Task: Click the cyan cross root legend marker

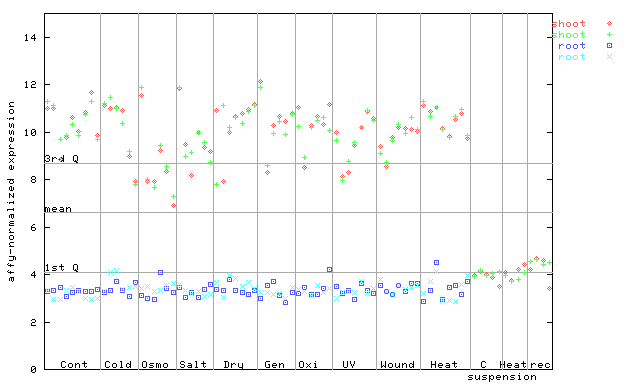Action: (609, 57)
